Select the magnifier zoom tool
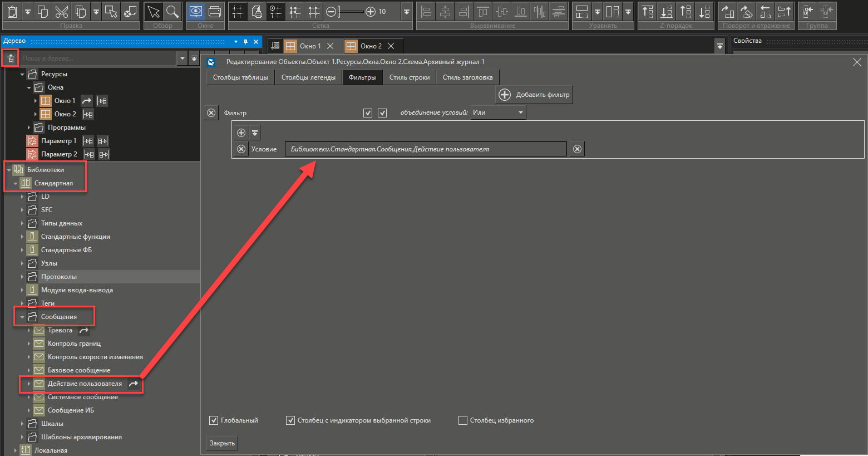Image resolution: width=868 pixels, height=456 pixels. (x=172, y=12)
